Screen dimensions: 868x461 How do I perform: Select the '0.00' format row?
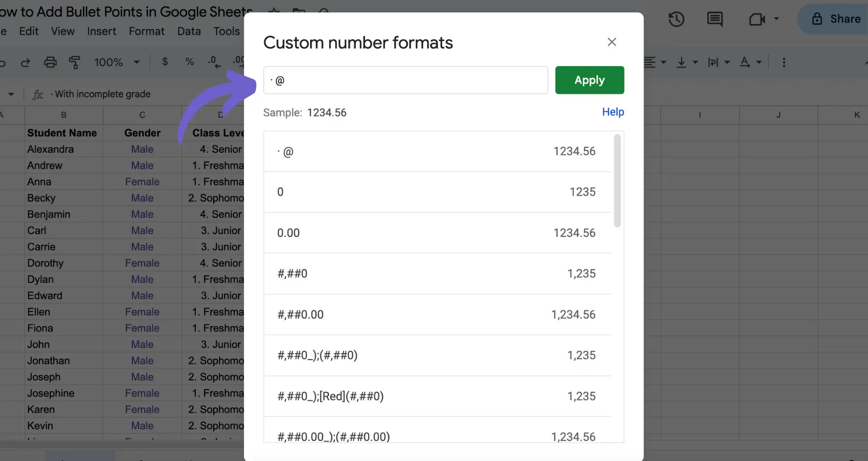pyautogui.click(x=437, y=233)
